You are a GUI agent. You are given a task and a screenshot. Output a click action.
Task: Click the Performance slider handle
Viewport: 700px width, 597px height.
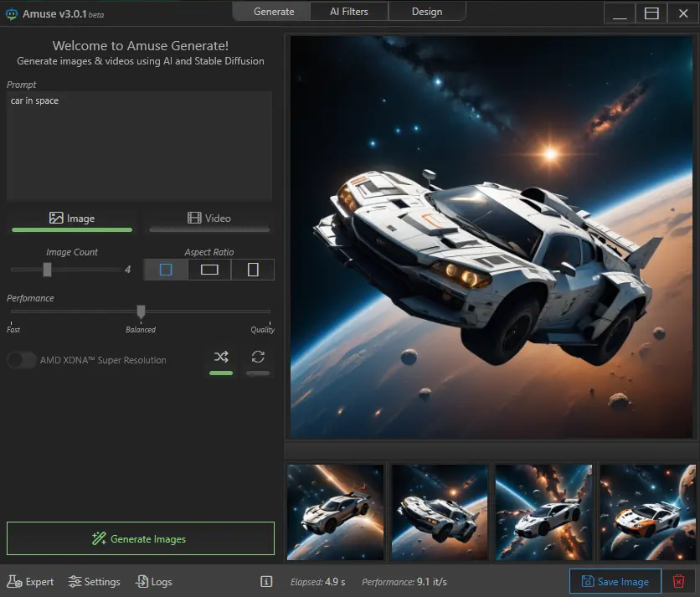click(141, 311)
